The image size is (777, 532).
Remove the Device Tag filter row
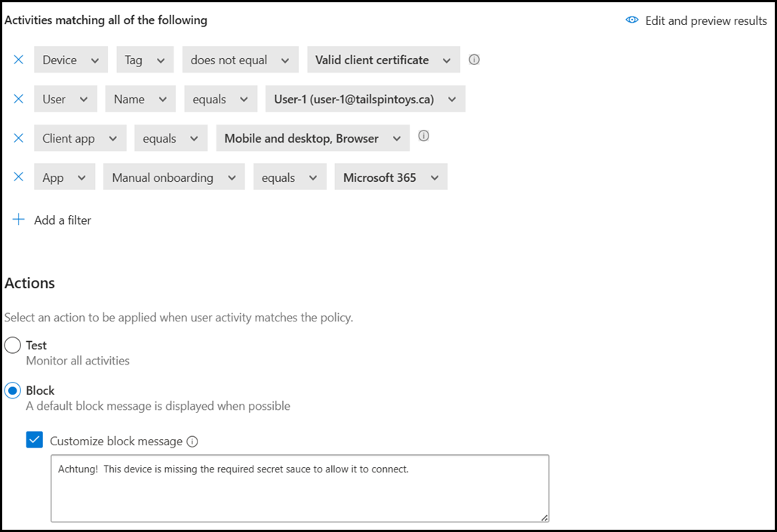point(18,60)
